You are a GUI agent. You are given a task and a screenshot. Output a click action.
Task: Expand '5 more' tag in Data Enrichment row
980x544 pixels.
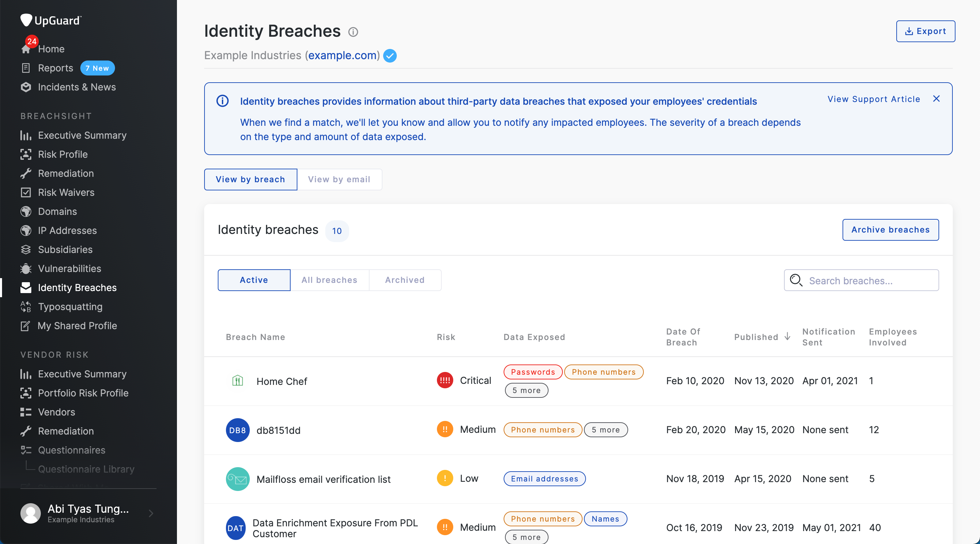pyautogui.click(x=526, y=537)
